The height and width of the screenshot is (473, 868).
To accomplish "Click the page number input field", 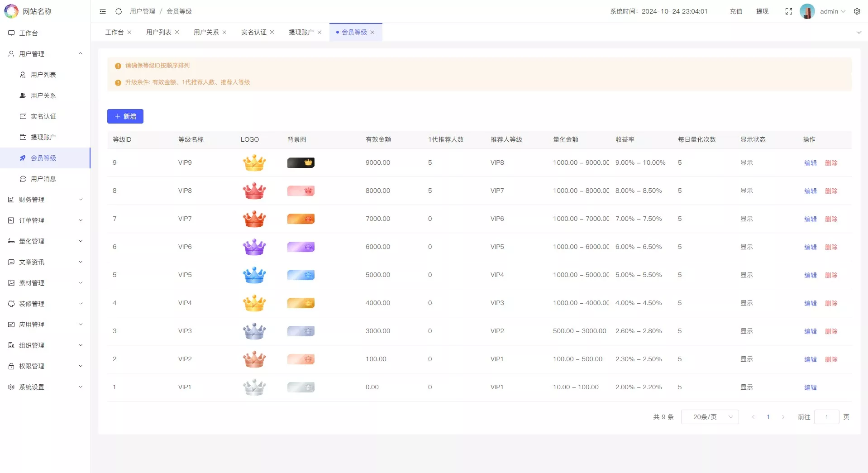I will 826,417.
